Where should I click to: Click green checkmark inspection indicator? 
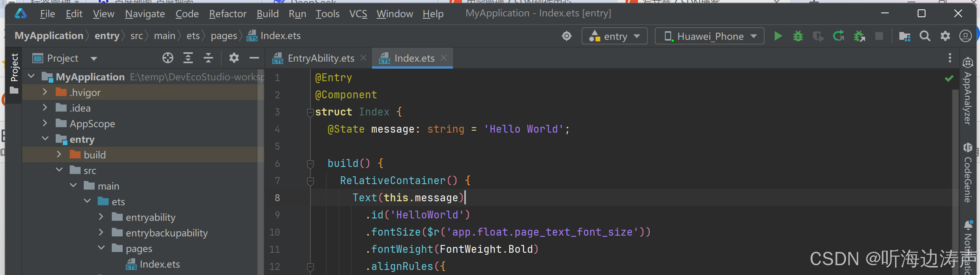tap(949, 78)
